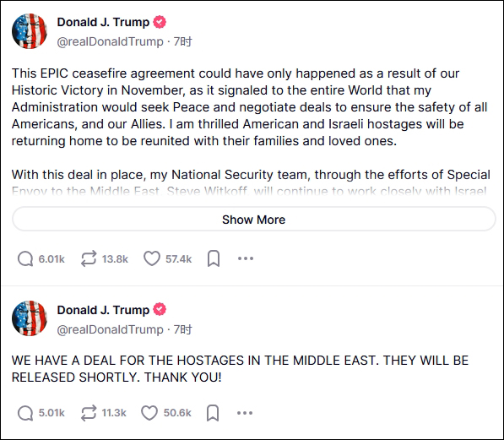
Task: Click @realDonaldTrump handle on the first post
Action: 111,42
